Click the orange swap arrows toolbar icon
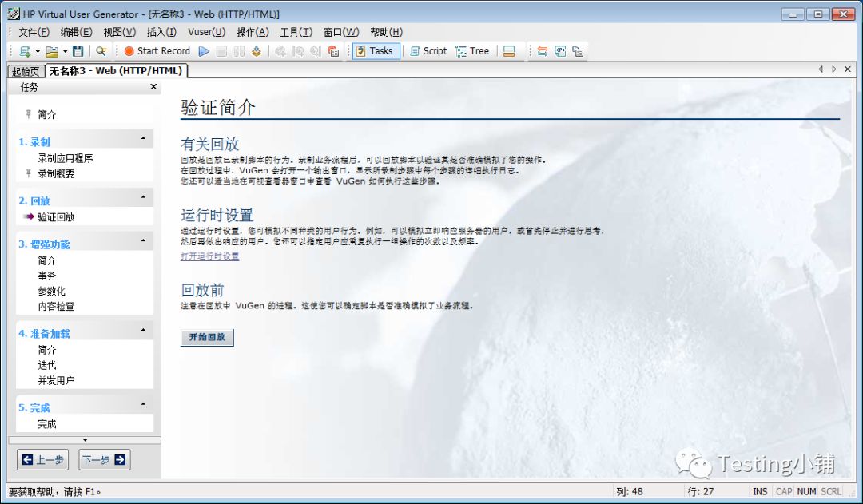This screenshot has width=863, height=504. [543, 51]
